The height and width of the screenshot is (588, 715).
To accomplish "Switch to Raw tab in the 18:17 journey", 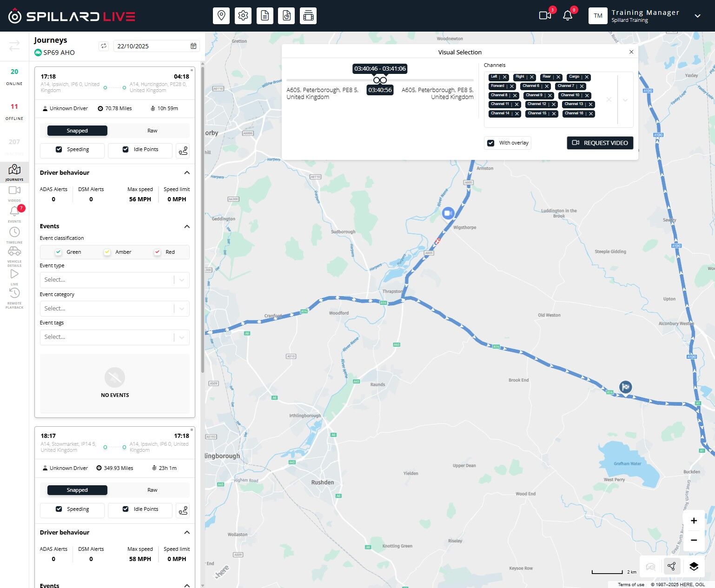I will (x=152, y=490).
